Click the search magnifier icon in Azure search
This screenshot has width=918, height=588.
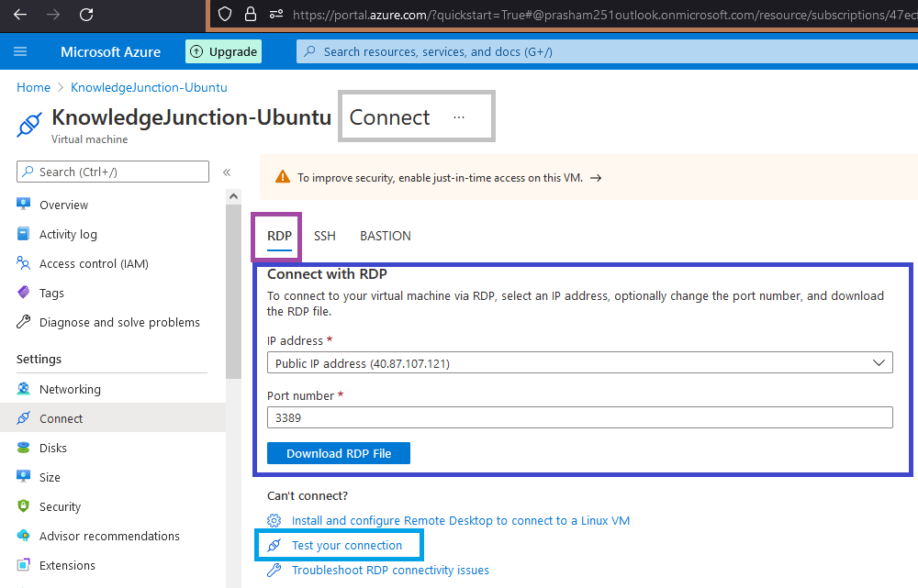pyautogui.click(x=309, y=51)
